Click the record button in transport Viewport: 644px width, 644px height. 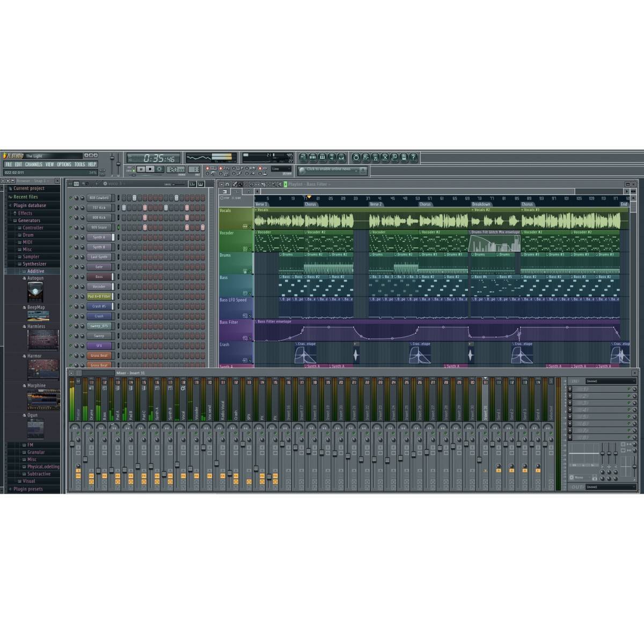tap(159, 169)
